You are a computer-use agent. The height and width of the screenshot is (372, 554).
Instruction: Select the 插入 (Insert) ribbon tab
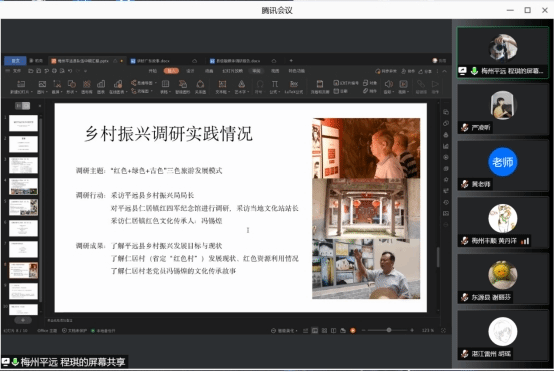pyautogui.click(x=171, y=71)
